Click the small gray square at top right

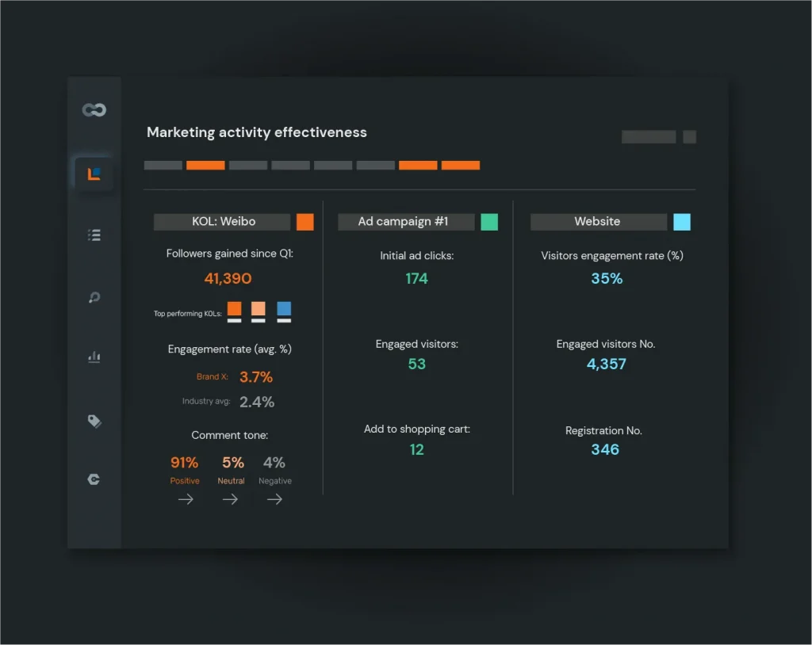click(689, 137)
